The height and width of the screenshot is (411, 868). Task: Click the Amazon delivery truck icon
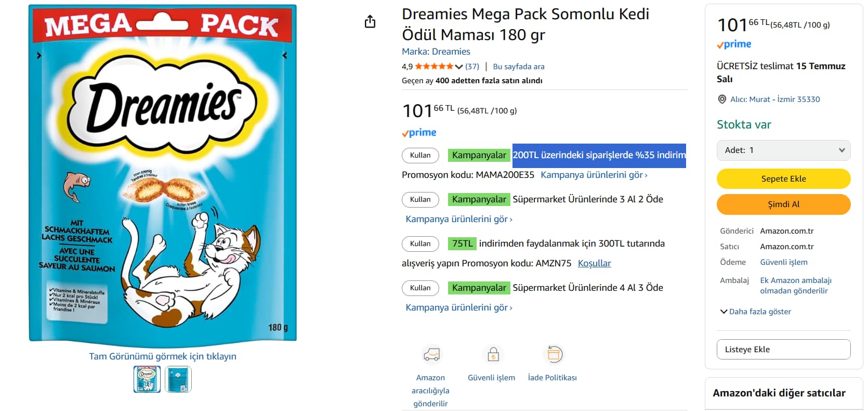[x=431, y=355]
